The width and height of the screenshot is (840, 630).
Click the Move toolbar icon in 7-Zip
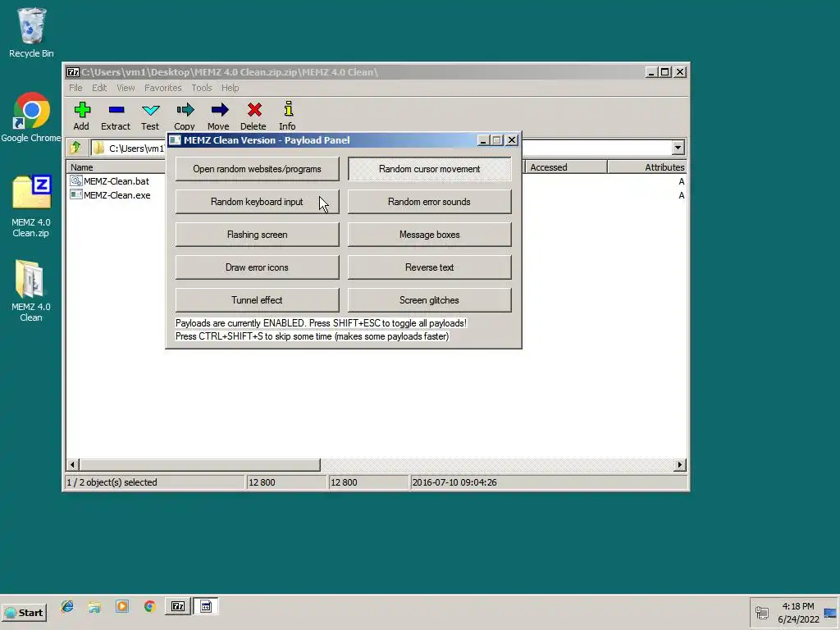tap(219, 111)
